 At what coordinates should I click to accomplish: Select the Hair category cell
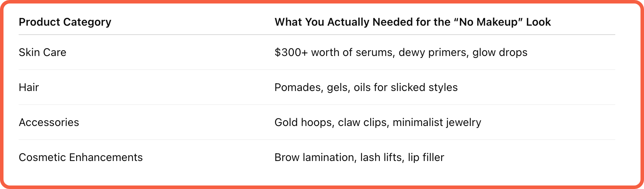click(29, 87)
